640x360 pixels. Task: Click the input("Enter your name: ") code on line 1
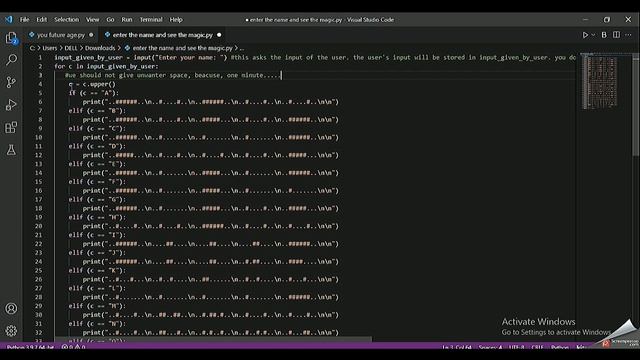[181, 58]
